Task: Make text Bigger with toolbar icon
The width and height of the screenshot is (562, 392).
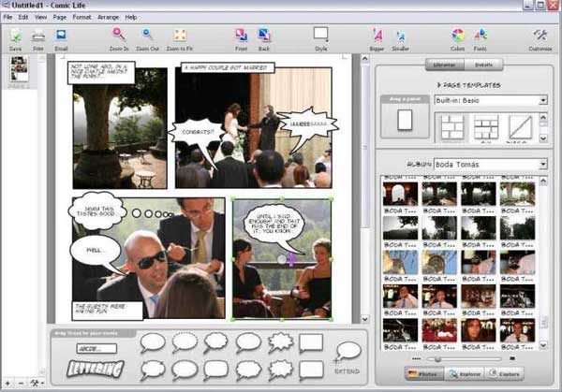Action: pyautogui.click(x=377, y=36)
